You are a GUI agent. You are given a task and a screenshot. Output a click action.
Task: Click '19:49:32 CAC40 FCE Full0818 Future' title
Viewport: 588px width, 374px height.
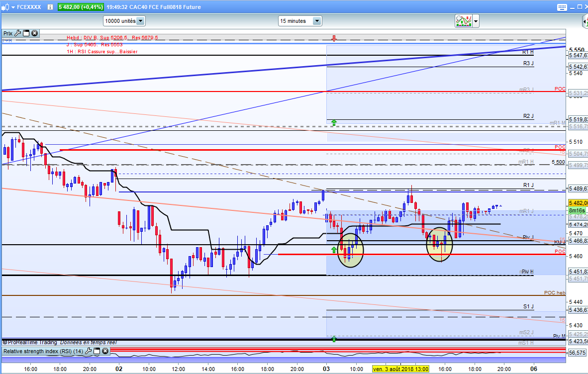click(153, 7)
